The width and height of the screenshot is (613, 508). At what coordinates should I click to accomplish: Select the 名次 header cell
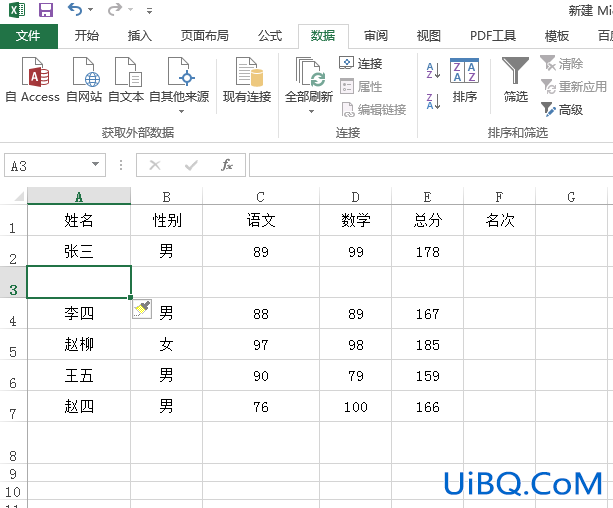pyautogui.click(x=499, y=220)
